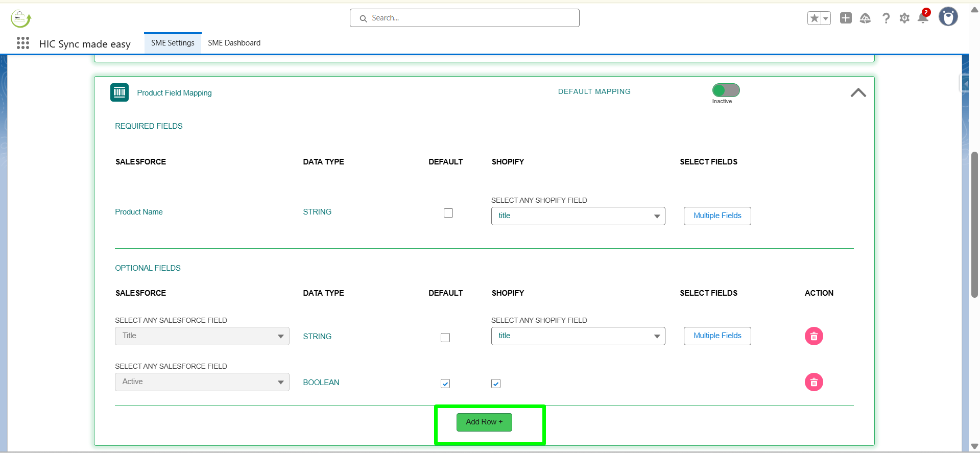Click the Add Row + button
The width and height of the screenshot is (980, 453).
pos(484,422)
